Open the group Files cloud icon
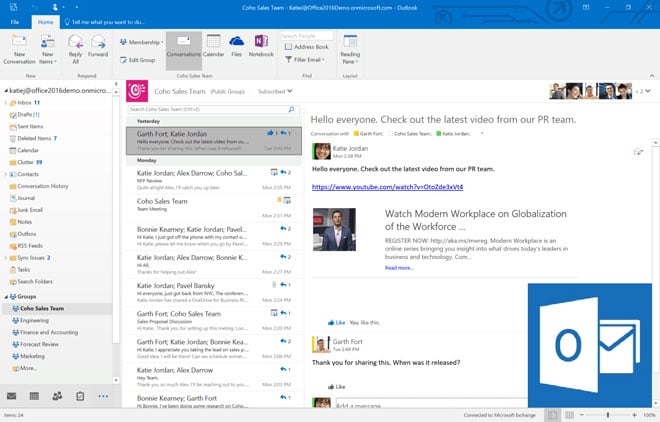660x422 pixels. tap(237, 42)
